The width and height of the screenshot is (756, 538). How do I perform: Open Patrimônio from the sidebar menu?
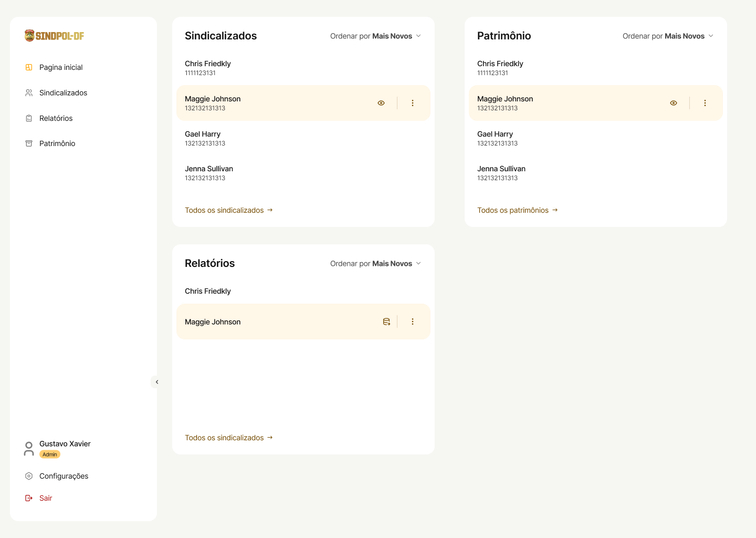point(57,143)
